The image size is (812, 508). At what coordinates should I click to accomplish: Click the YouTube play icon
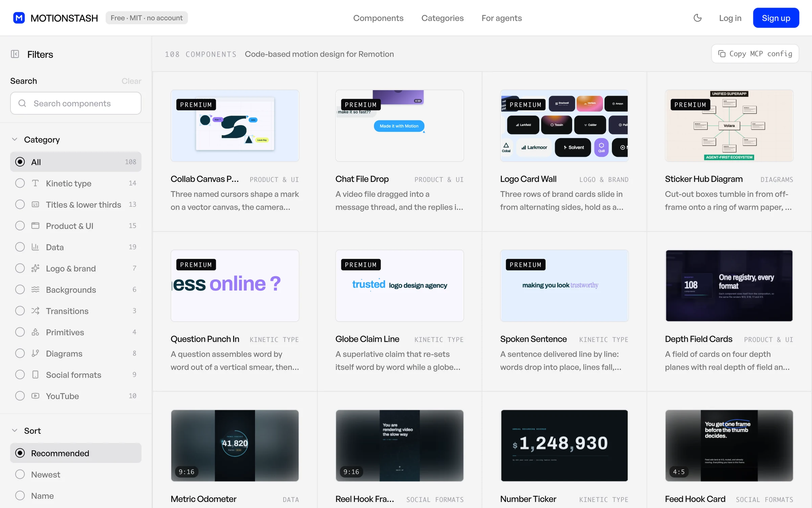[35, 396]
